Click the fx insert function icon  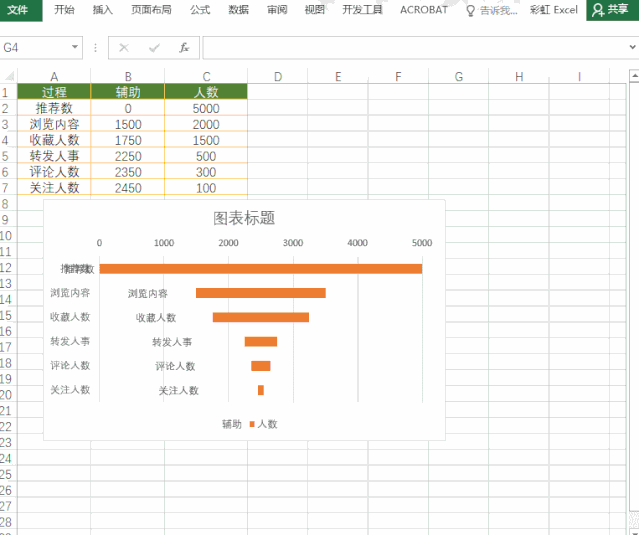tap(184, 48)
